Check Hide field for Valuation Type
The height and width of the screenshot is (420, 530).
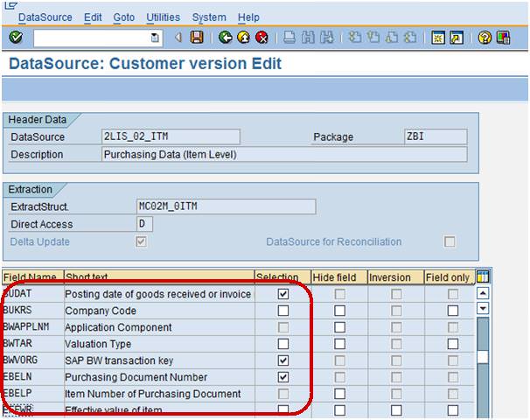point(338,344)
